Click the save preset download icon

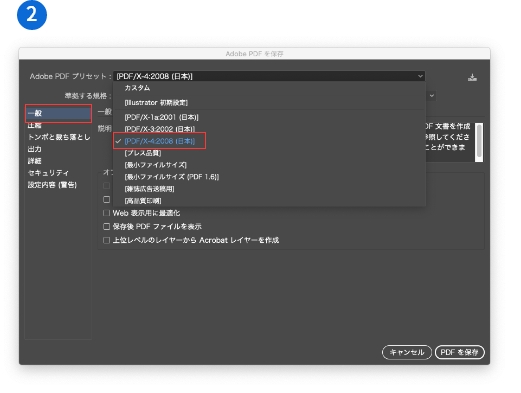tap(472, 77)
